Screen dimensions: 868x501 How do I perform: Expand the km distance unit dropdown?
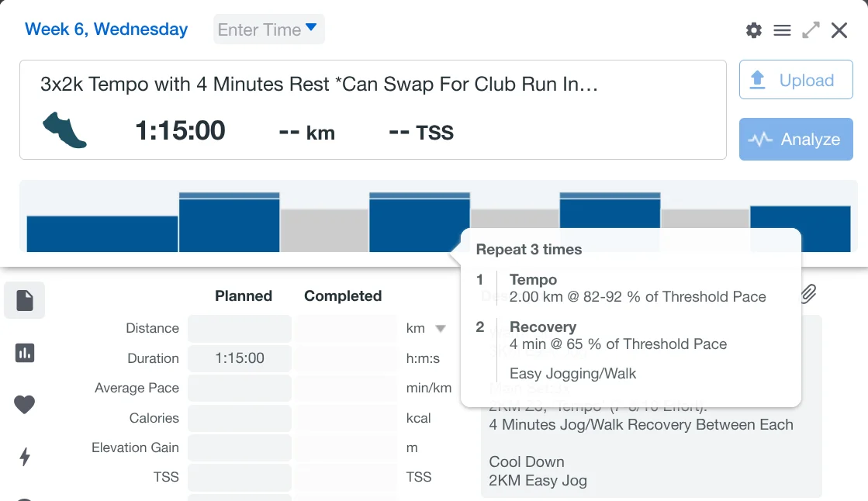[x=441, y=328]
